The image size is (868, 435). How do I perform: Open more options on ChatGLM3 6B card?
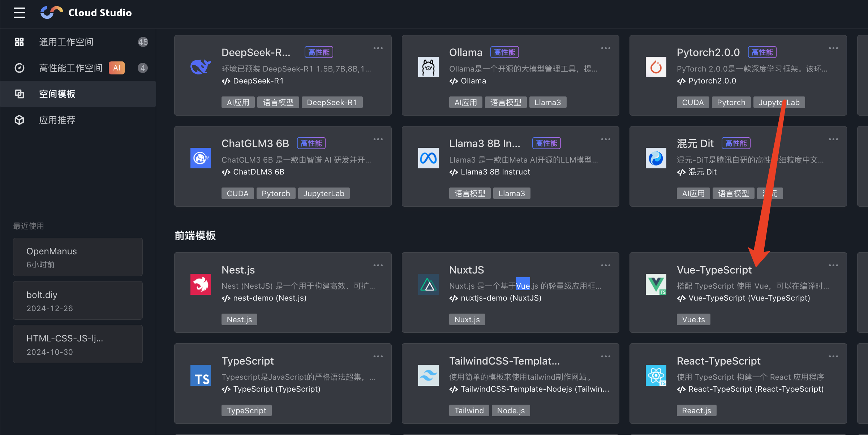pos(378,139)
